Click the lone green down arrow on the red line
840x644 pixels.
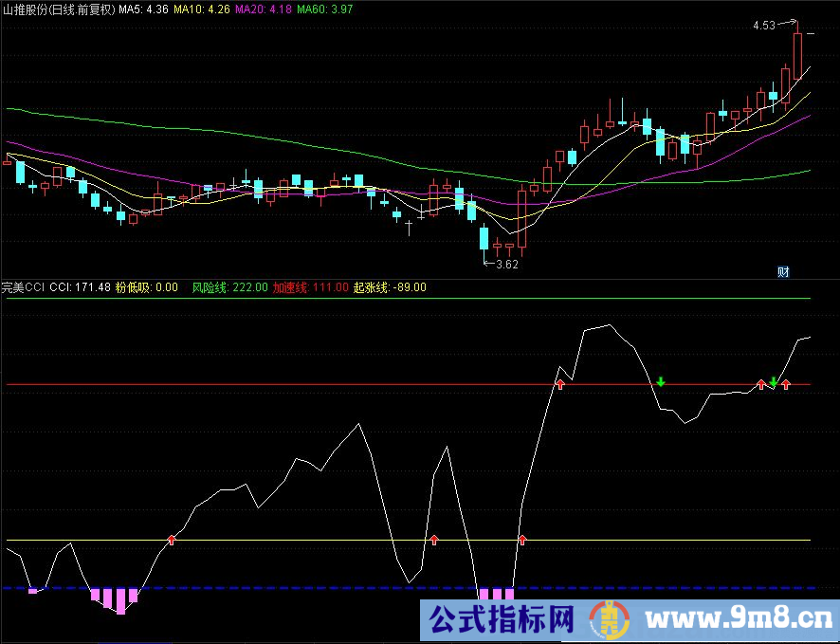(x=661, y=381)
